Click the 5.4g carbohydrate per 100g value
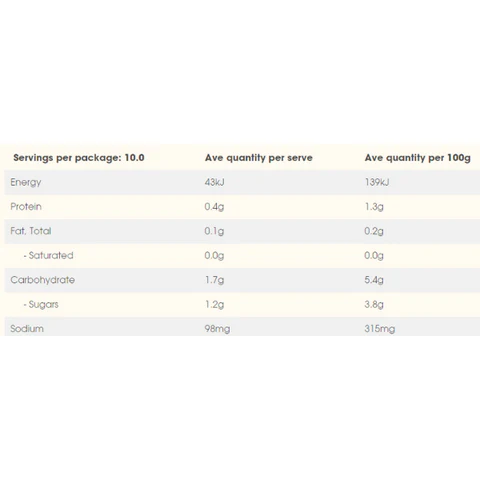Screen dimensions: 480x480 (x=374, y=280)
